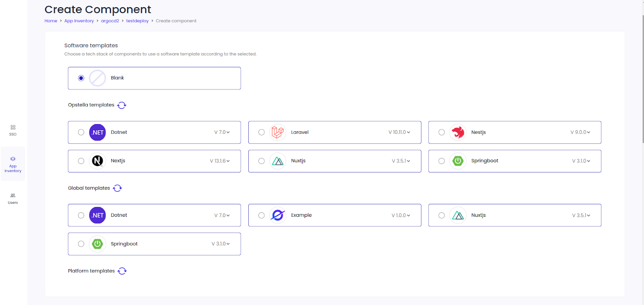Click the Software templates heading
Image resolution: width=644 pixels, height=305 pixels.
[x=91, y=46]
